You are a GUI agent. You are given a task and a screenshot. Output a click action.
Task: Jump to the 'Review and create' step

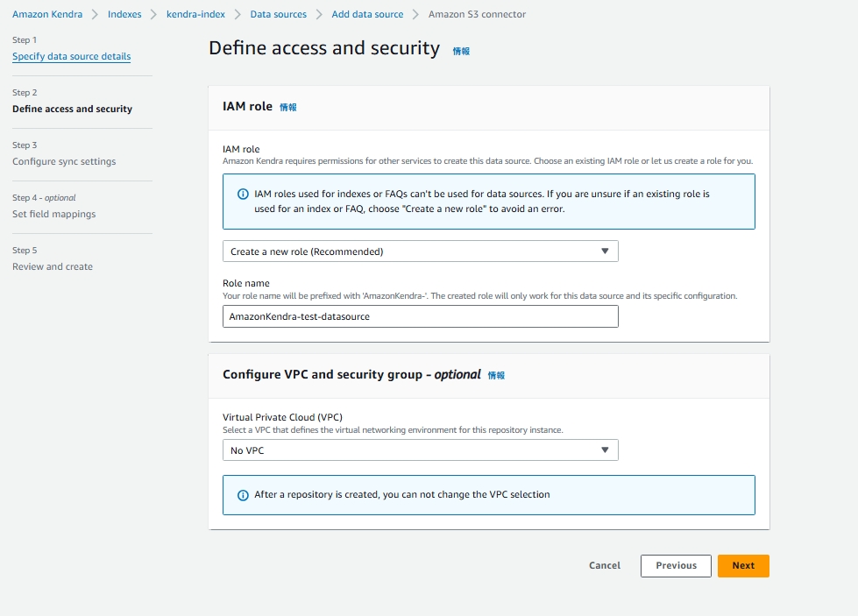click(x=53, y=267)
